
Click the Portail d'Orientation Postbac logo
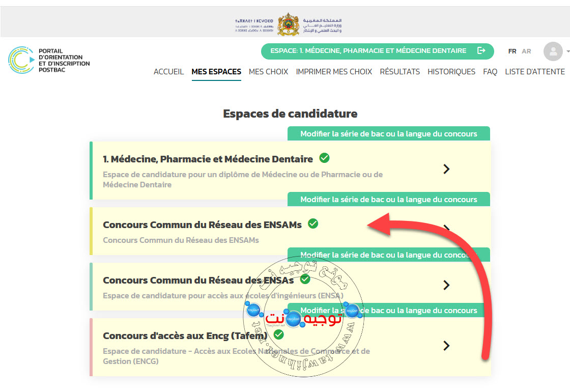point(49,60)
